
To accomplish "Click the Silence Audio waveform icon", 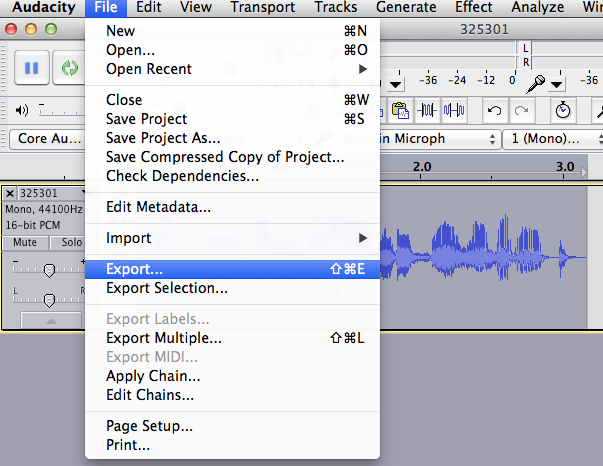I will [x=454, y=111].
